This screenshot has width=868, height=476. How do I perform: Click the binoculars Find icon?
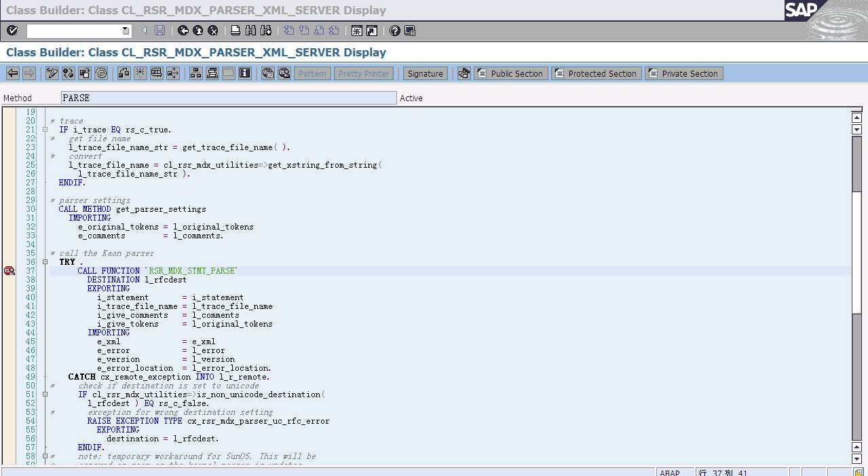[x=250, y=31]
